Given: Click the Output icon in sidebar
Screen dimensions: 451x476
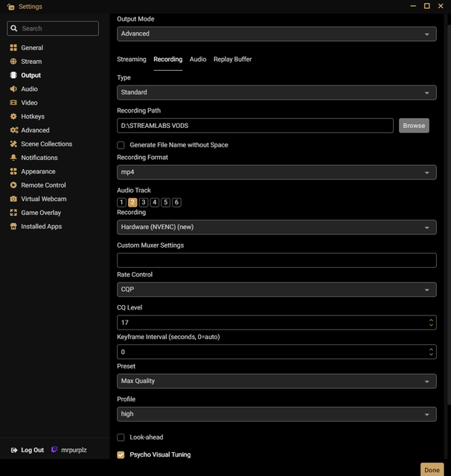Looking at the screenshot, I should tap(13, 75).
